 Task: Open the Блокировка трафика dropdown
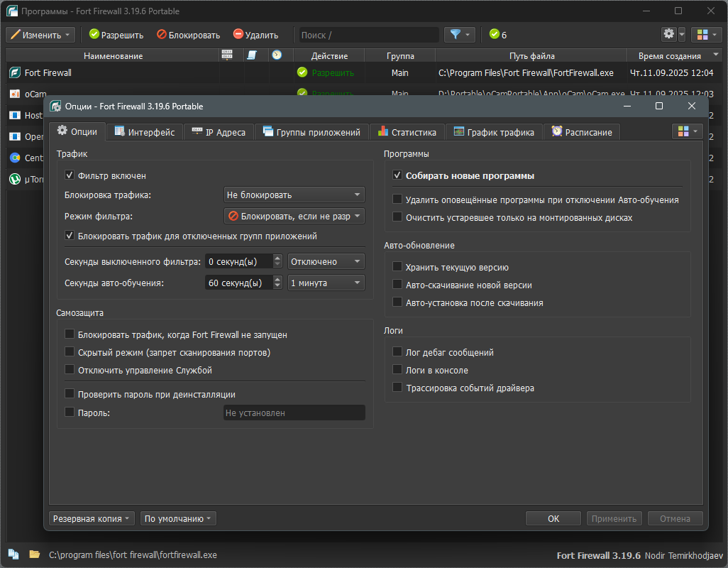[294, 195]
